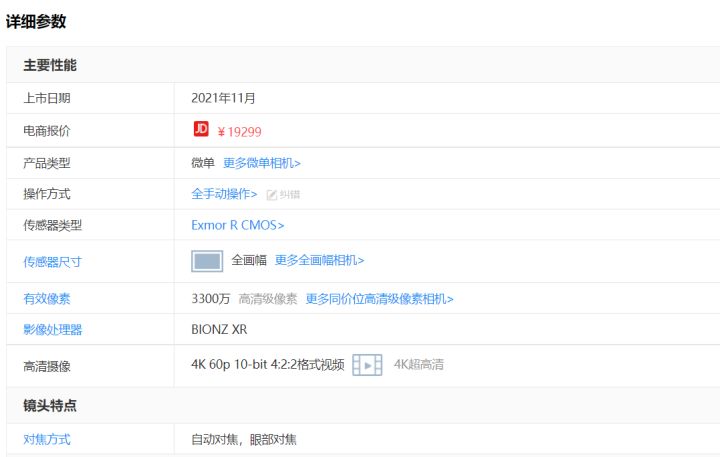The height and width of the screenshot is (457, 720).
Task: Click the 操作方式 row label
Action: tap(47, 194)
